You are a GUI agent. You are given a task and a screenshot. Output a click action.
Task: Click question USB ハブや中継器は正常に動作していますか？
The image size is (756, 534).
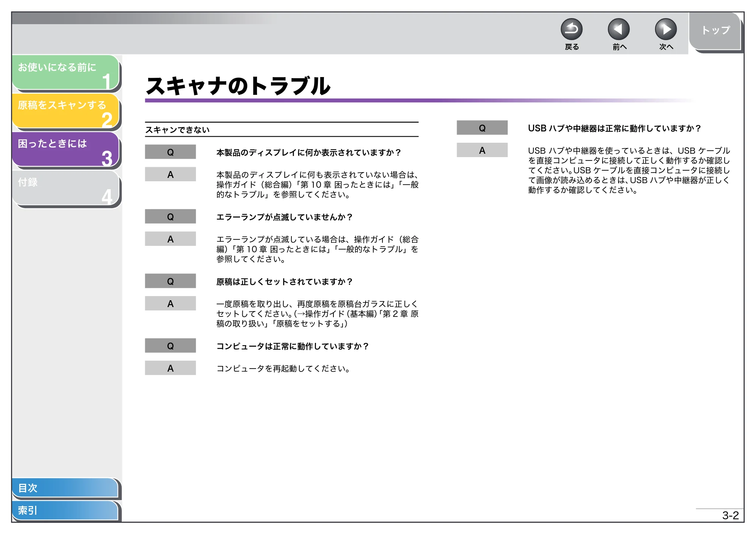615,128
